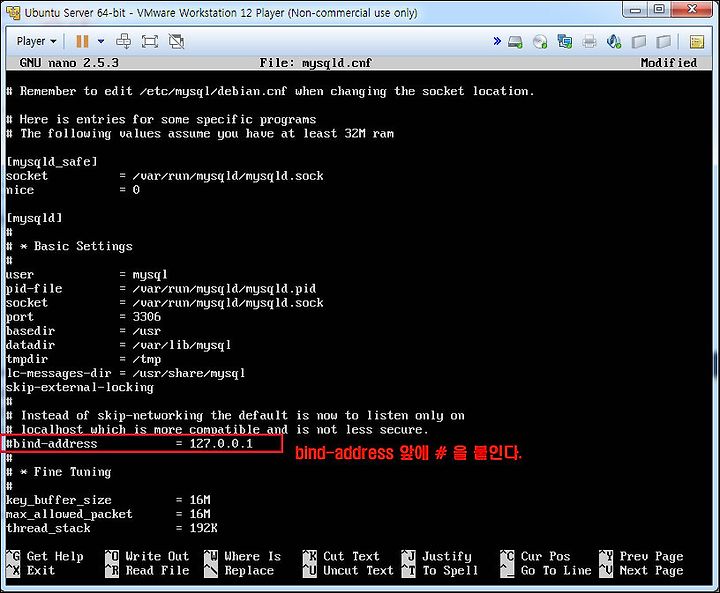Click the '^Y Prev Page' shortcut
The width and height of the screenshot is (720, 593).
641,556
